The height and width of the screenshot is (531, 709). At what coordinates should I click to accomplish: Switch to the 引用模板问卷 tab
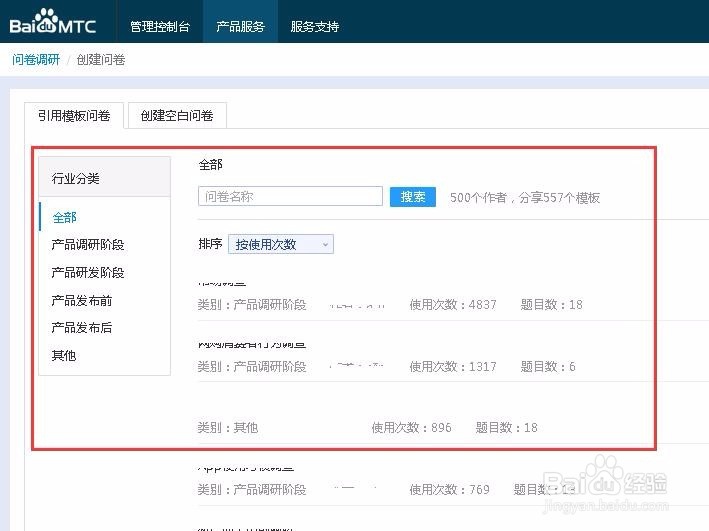tap(74, 116)
